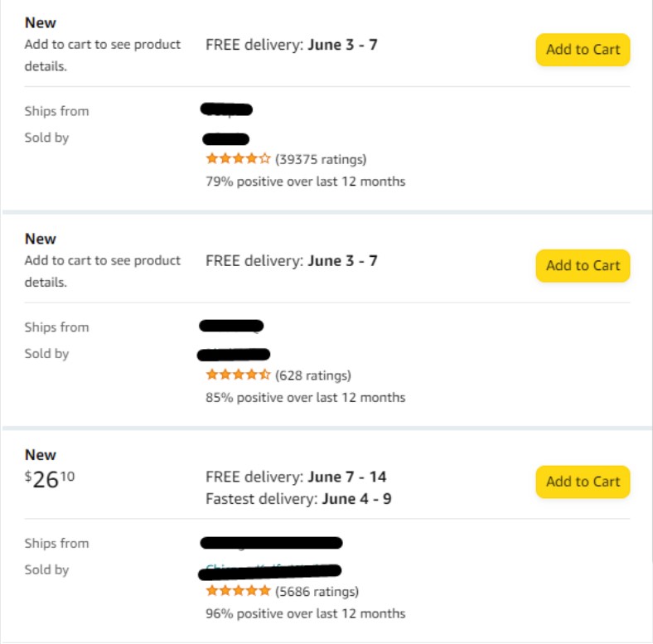The width and height of the screenshot is (653, 644).
Task: Click '85% positive over last 12 months'
Action: pos(305,397)
